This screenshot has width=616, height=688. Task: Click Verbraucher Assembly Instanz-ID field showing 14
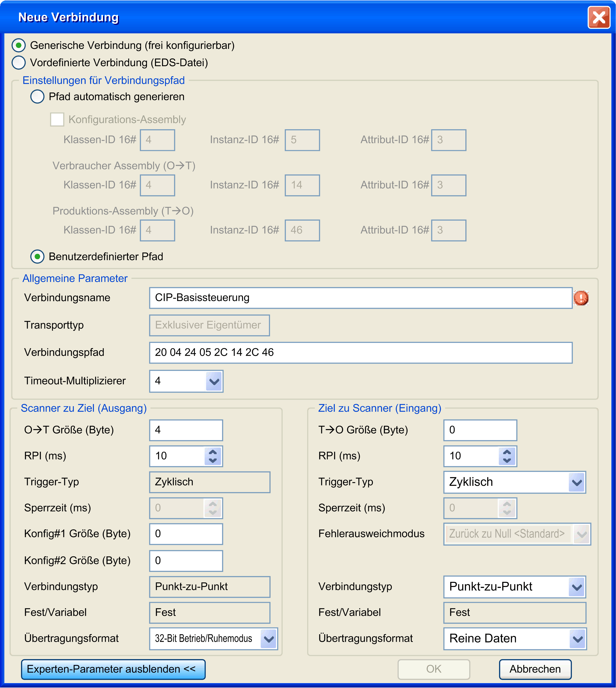(302, 185)
